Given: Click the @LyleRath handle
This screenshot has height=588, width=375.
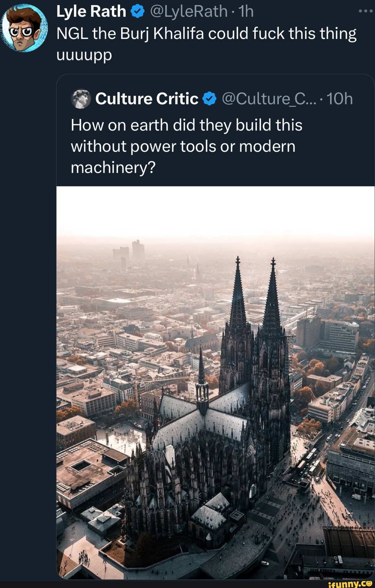Looking at the screenshot, I should 189,11.
